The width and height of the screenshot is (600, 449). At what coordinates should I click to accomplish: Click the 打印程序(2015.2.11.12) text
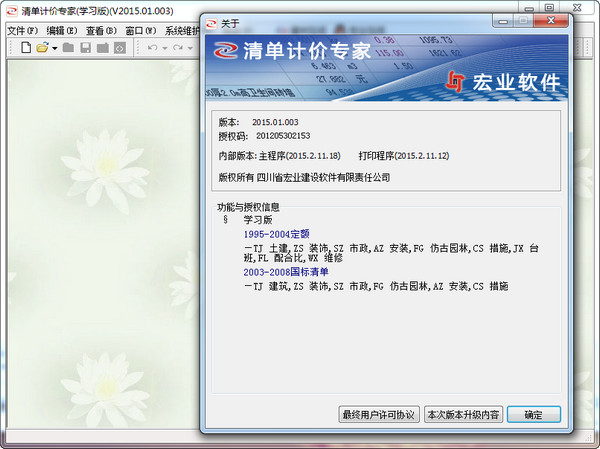click(x=404, y=156)
